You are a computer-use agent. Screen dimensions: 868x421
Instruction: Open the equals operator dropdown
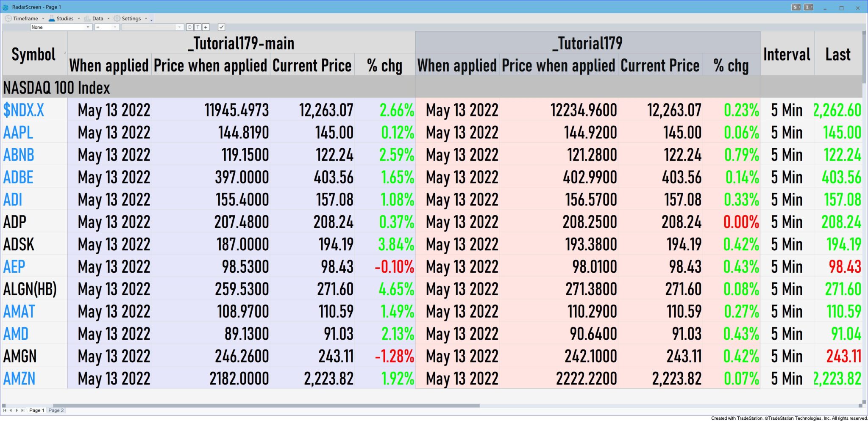107,27
